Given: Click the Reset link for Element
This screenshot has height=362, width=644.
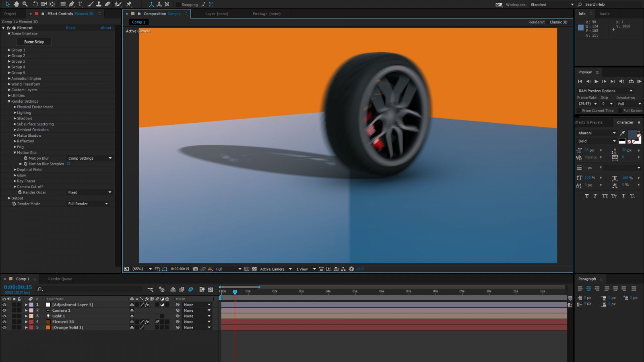Looking at the screenshot, I should (x=71, y=28).
